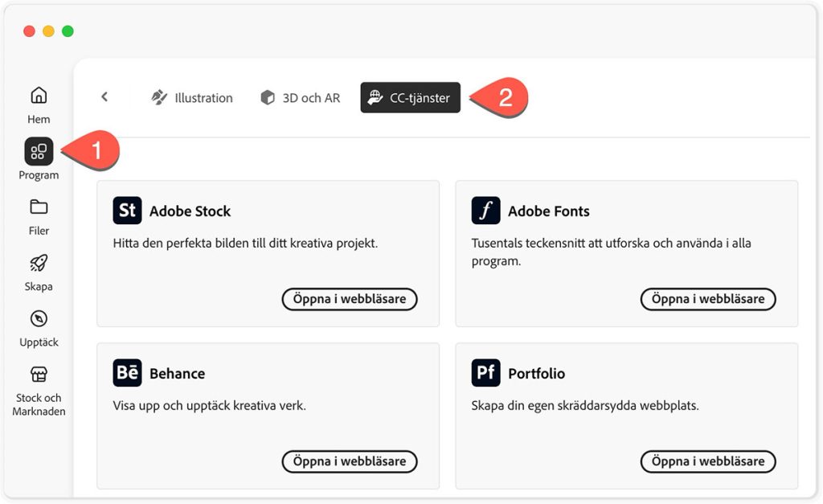This screenshot has height=504, width=823.
Task: Click the back chevron arrow
Action: [104, 96]
